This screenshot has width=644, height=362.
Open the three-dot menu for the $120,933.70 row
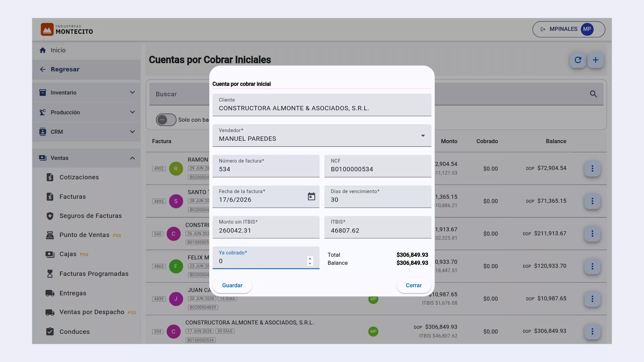click(592, 266)
